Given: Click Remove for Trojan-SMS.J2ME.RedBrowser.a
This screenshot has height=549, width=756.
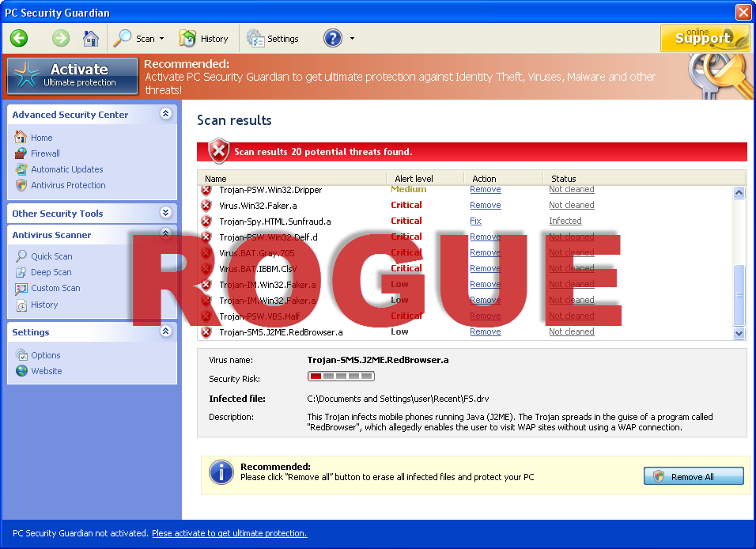Looking at the screenshot, I should (486, 331).
